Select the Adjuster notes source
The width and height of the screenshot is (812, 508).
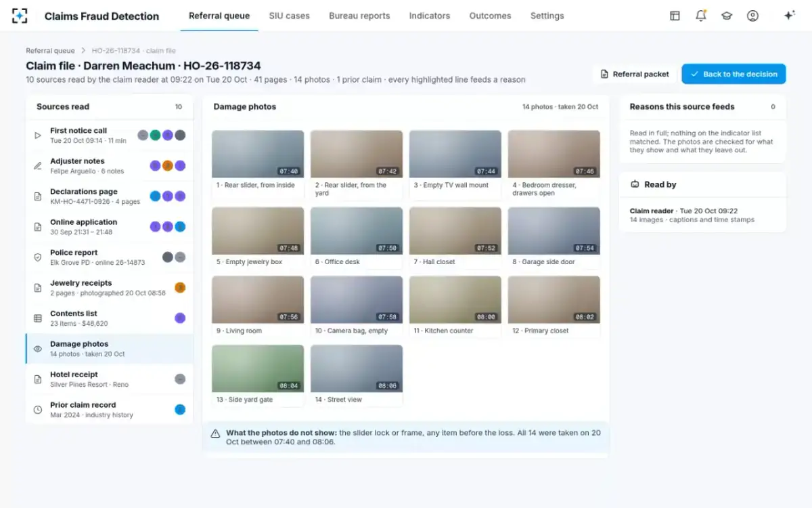110,166
